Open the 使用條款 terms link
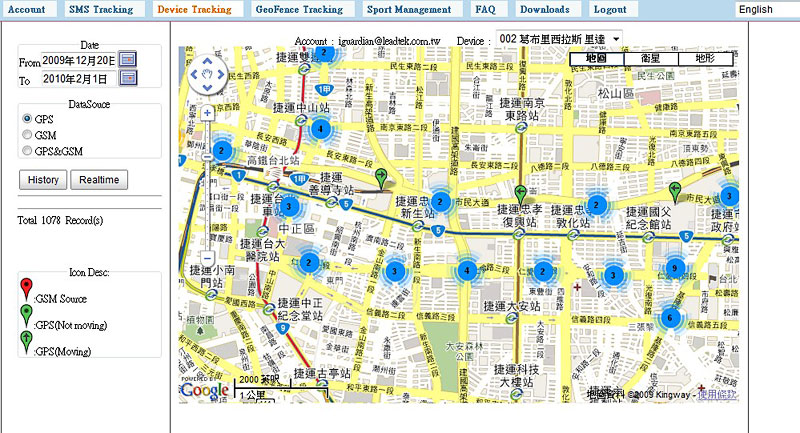800x433 pixels. tap(717, 394)
